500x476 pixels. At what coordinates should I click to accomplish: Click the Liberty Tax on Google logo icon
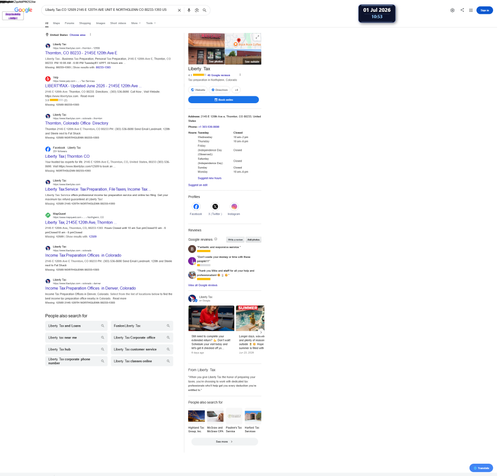(x=192, y=298)
